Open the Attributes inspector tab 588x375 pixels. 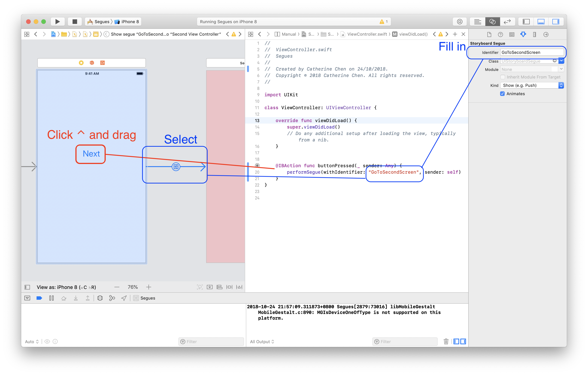[523, 35]
